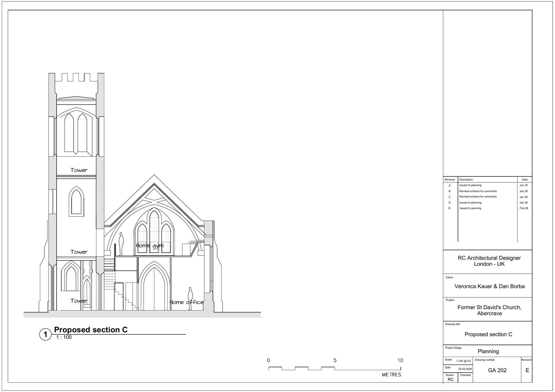Click the 22.02.2026 date field
The height and width of the screenshot is (392, 555).
coord(465,369)
